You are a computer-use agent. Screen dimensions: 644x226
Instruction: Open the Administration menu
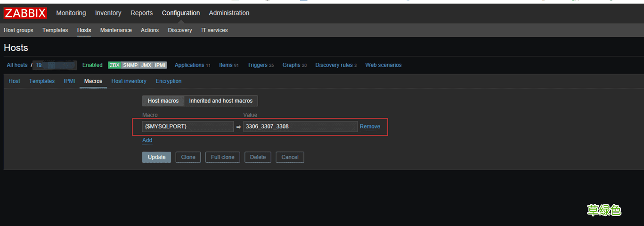229,13
